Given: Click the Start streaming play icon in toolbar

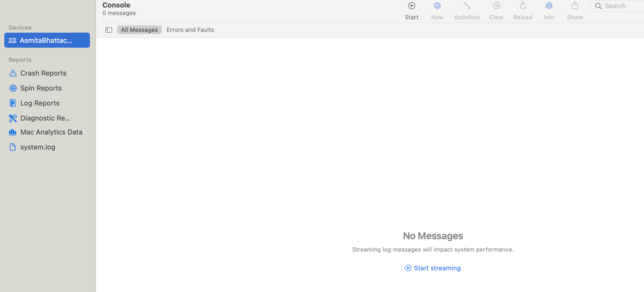Looking at the screenshot, I should 411,6.
